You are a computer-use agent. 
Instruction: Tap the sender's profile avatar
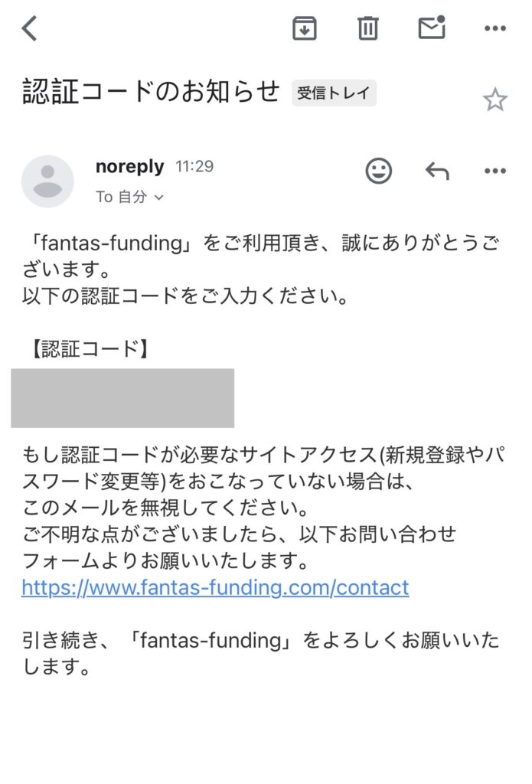(x=47, y=181)
